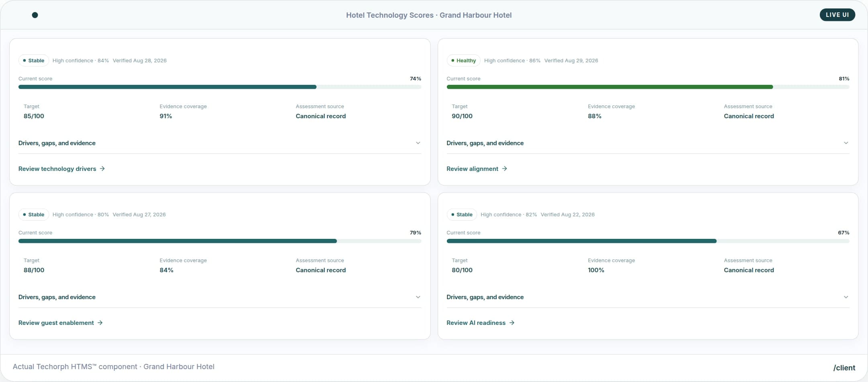Image resolution: width=868 pixels, height=382 pixels.
Task: Click the 67% current score progress bar
Action: [x=648, y=241]
